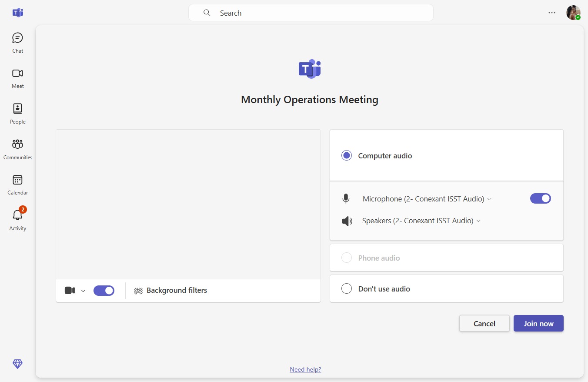This screenshot has height=382, width=588.
Task: Open the Chat section in sidebar
Action: [18, 43]
